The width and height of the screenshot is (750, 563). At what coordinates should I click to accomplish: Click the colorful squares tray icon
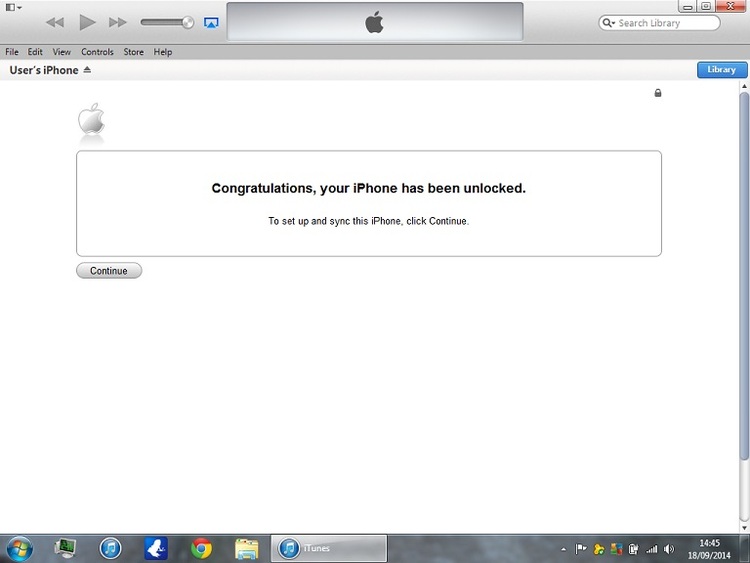pos(616,549)
